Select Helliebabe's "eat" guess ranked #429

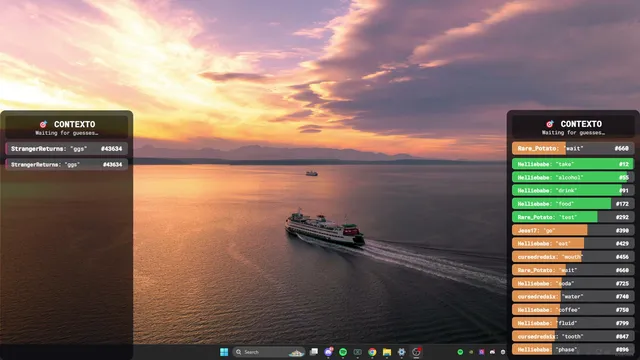click(573, 243)
